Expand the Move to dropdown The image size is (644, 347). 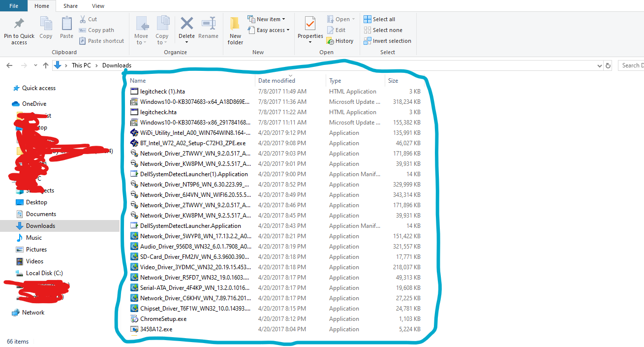click(x=142, y=30)
